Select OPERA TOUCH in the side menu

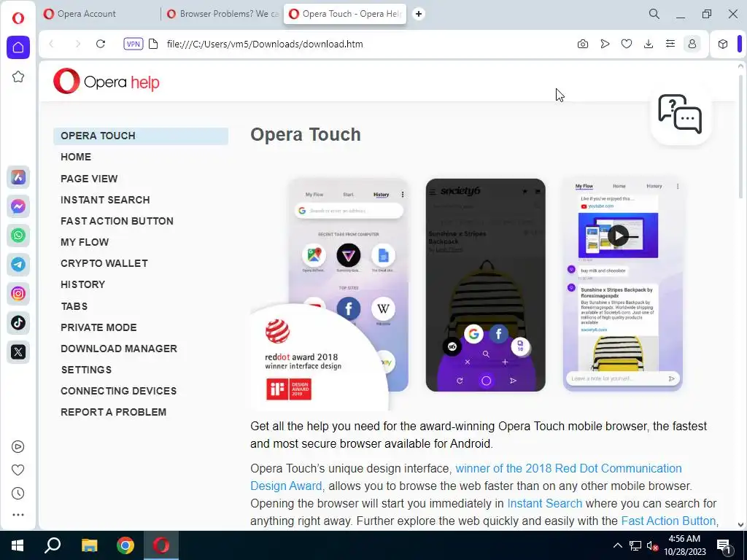click(x=141, y=136)
